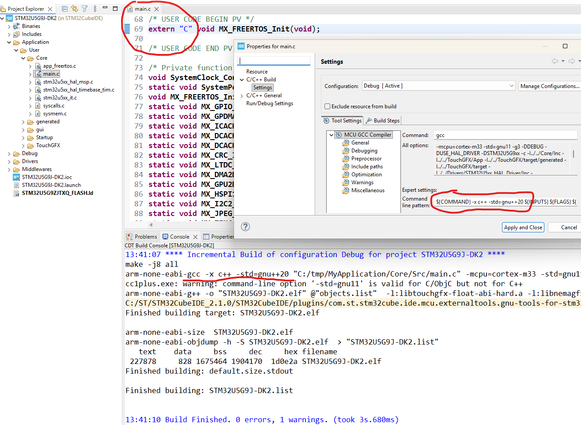The height and width of the screenshot is (425, 581).
Task: Select the STM32U5G9J-DK2.ioc file icon
Action: click(16, 177)
